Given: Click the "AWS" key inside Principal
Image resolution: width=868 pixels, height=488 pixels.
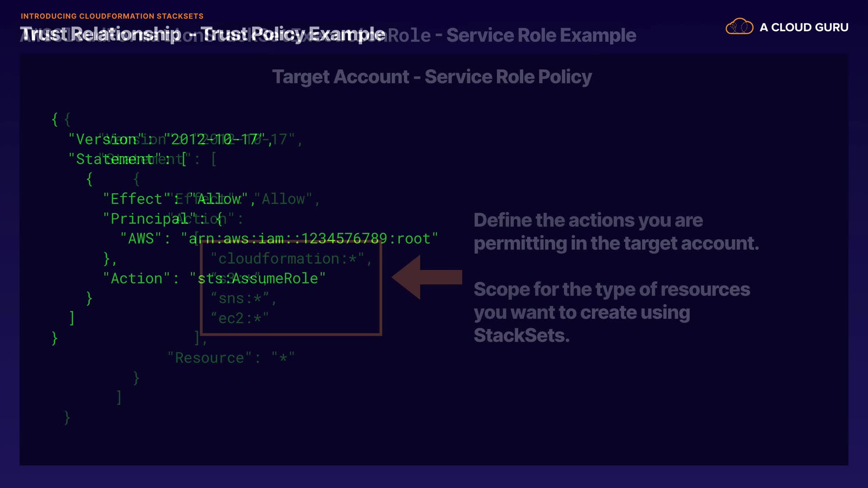Looking at the screenshot, I should click(141, 239).
